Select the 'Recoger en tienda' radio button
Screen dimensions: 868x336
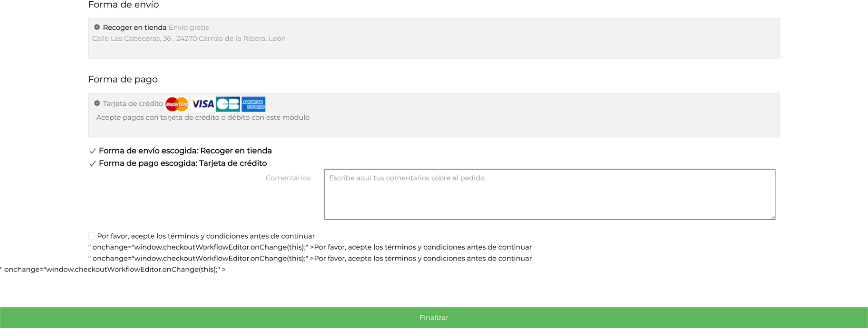point(97,27)
